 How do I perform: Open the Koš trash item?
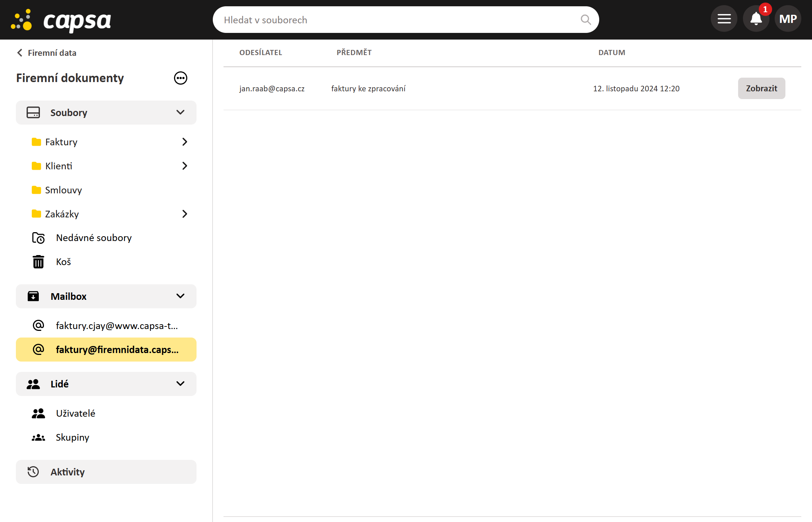tap(63, 262)
